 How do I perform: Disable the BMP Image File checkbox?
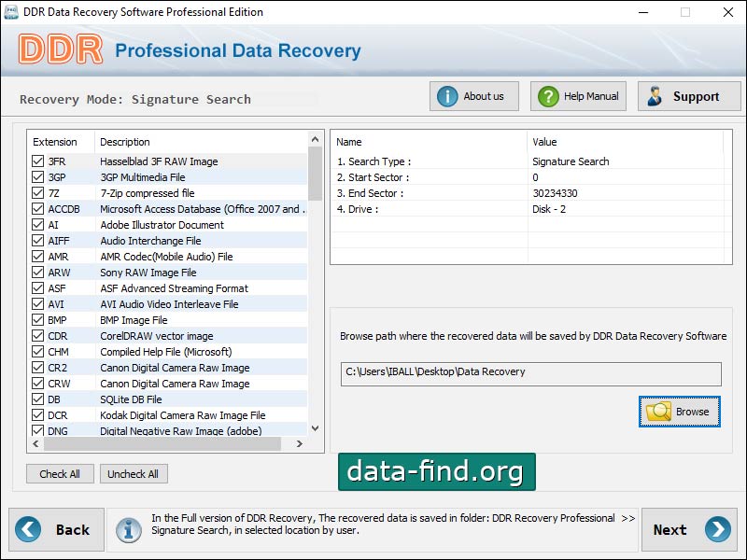click(38, 320)
